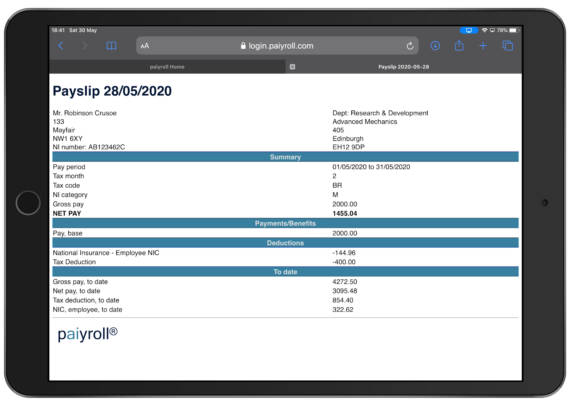The width and height of the screenshot is (569, 400).
Task: Show all tabs overview icon
Action: click(507, 46)
